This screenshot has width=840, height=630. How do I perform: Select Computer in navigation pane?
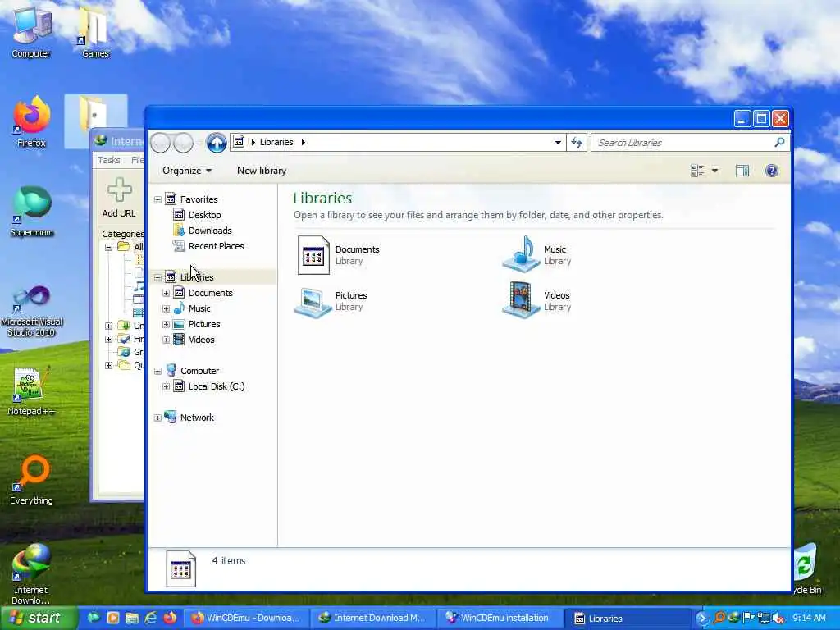[x=199, y=371]
